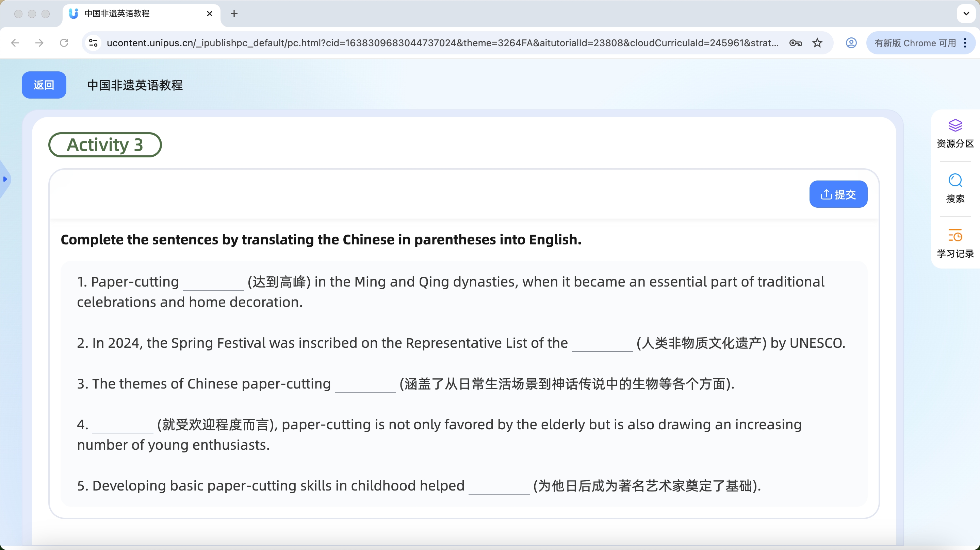
Task: Open the Chrome profile avatar icon
Action: [x=851, y=43]
